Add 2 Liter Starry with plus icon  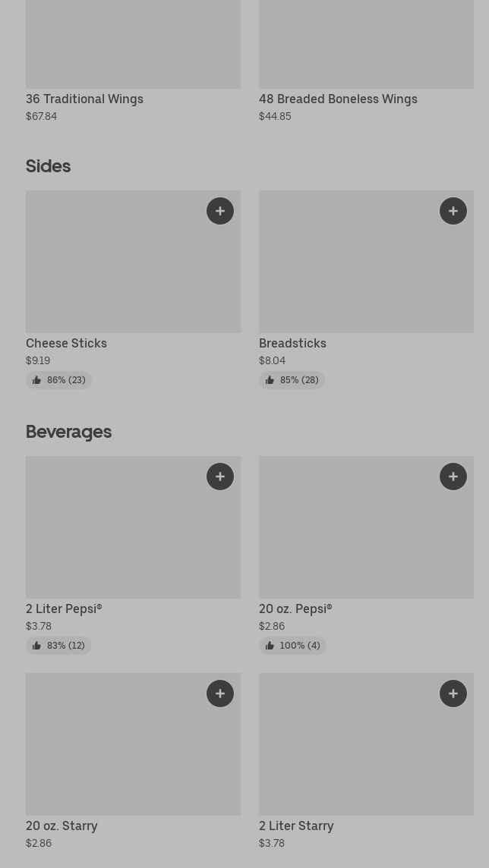point(453,693)
